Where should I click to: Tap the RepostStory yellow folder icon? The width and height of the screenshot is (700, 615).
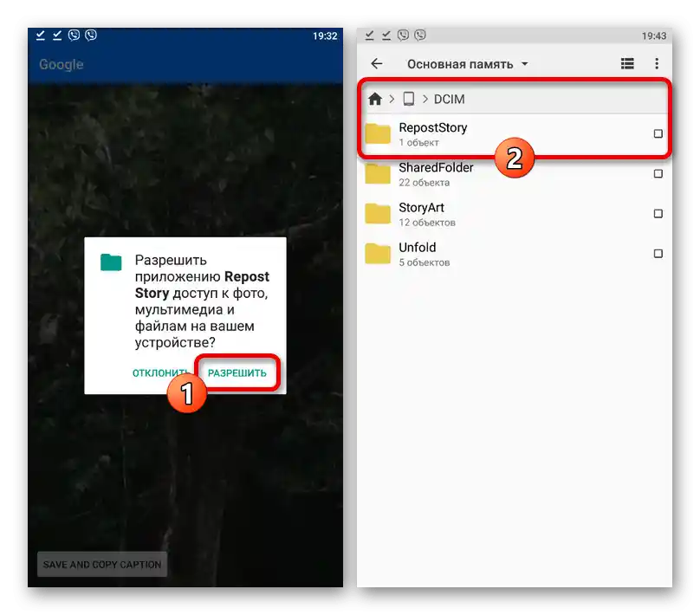click(378, 133)
